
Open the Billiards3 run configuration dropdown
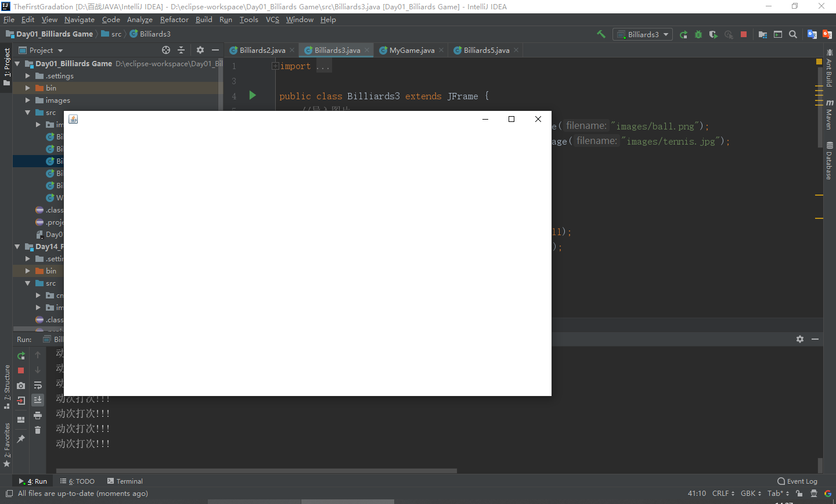(643, 34)
